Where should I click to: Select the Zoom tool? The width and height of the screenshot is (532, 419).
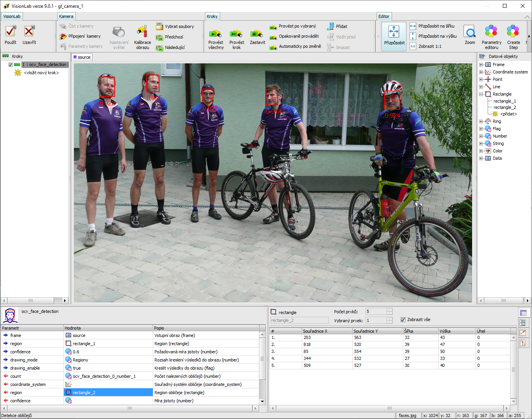(x=470, y=32)
